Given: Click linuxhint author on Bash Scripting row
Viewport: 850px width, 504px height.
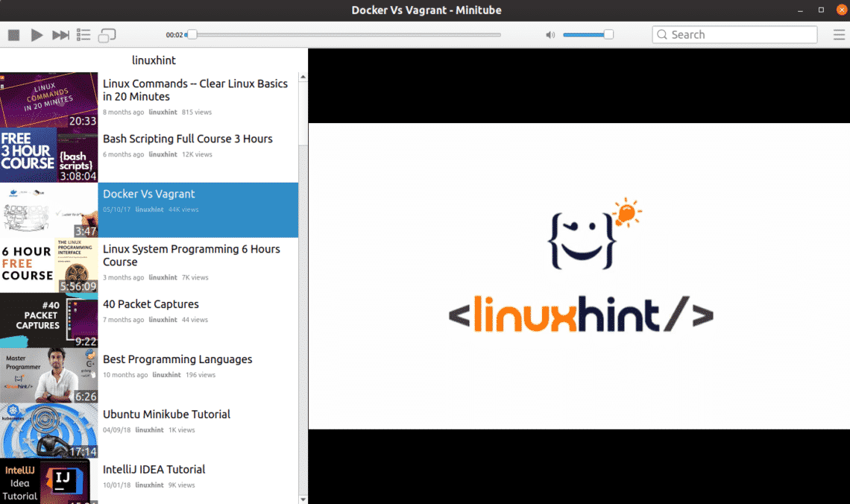Looking at the screenshot, I should (163, 154).
